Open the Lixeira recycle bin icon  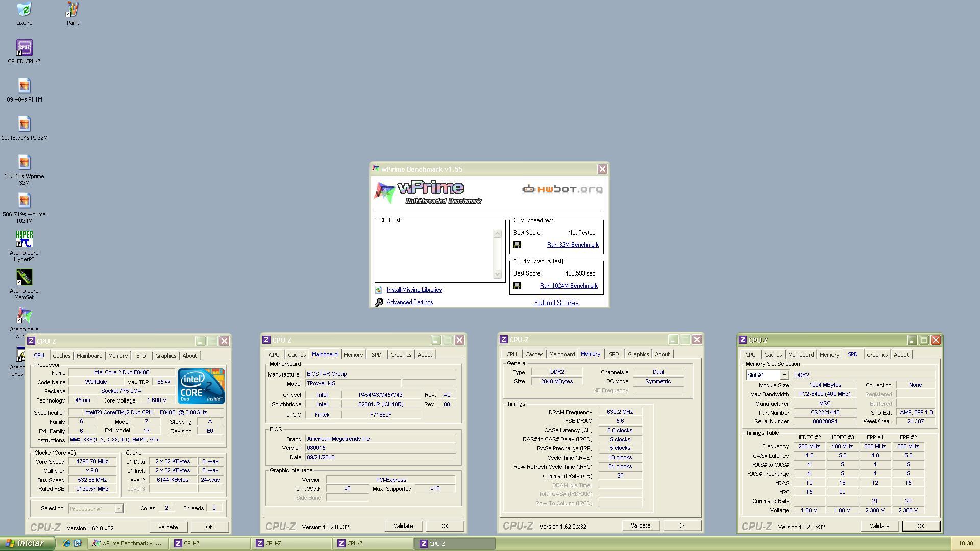[x=24, y=9]
